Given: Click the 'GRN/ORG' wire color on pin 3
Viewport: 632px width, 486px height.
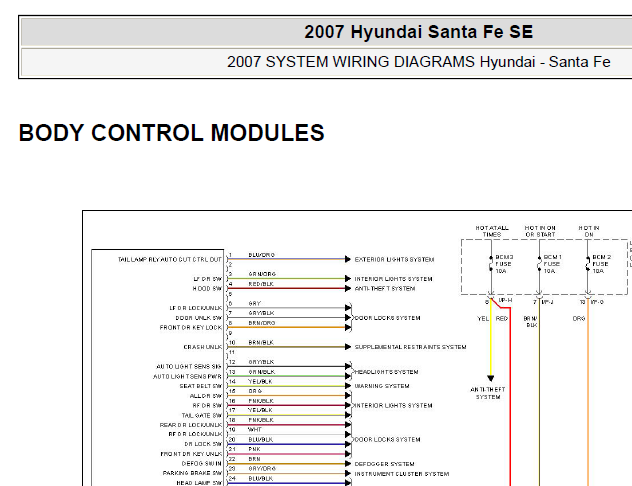Looking at the screenshot, I should tap(262, 274).
